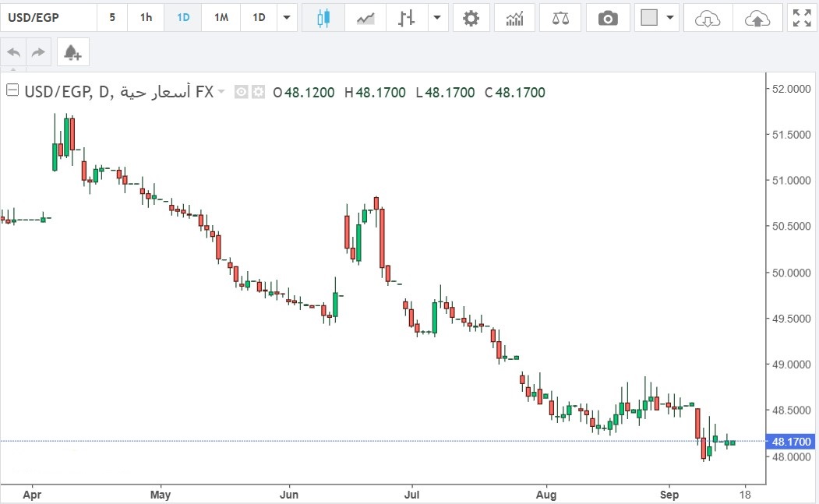The image size is (819, 504).
Task: Undo the last chart action
Action: [14, 52]
